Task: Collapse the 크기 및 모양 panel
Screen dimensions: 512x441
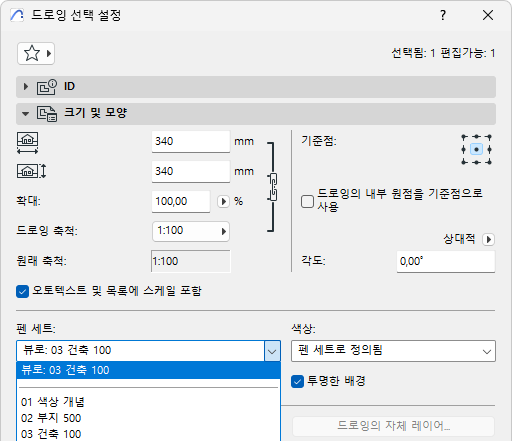Action: [25, 114]
